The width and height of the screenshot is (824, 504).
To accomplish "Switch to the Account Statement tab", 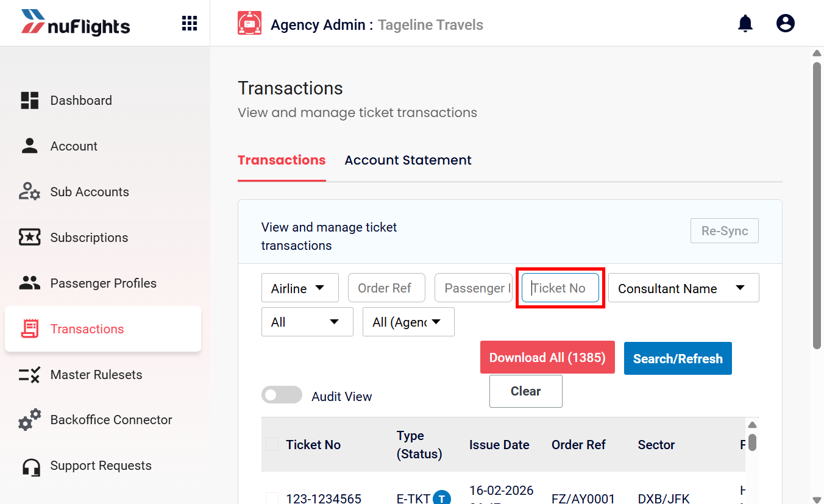I will tap(408, 160).
